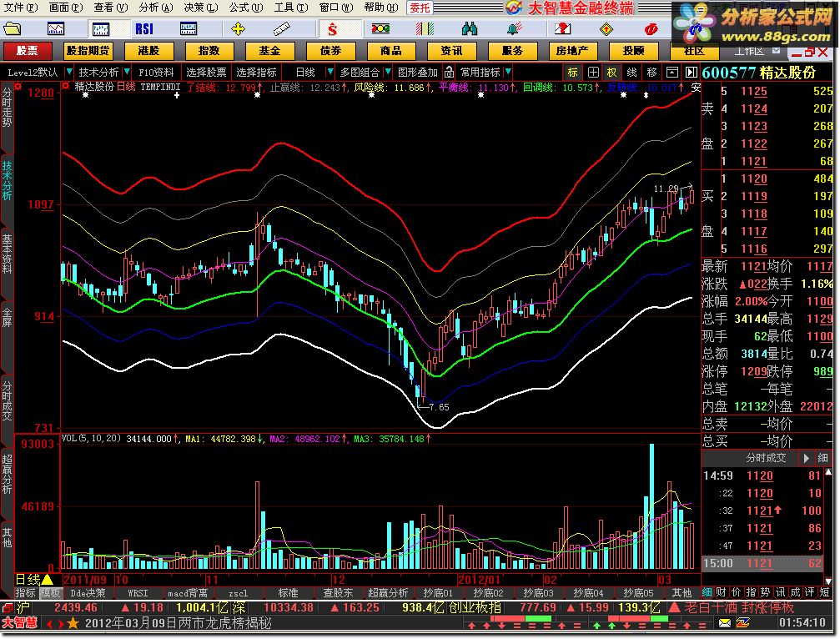Click the 600577 精达股份 stock title
Image resolution: width=840 pixels, height=639 pixels.
pos(758,73)
